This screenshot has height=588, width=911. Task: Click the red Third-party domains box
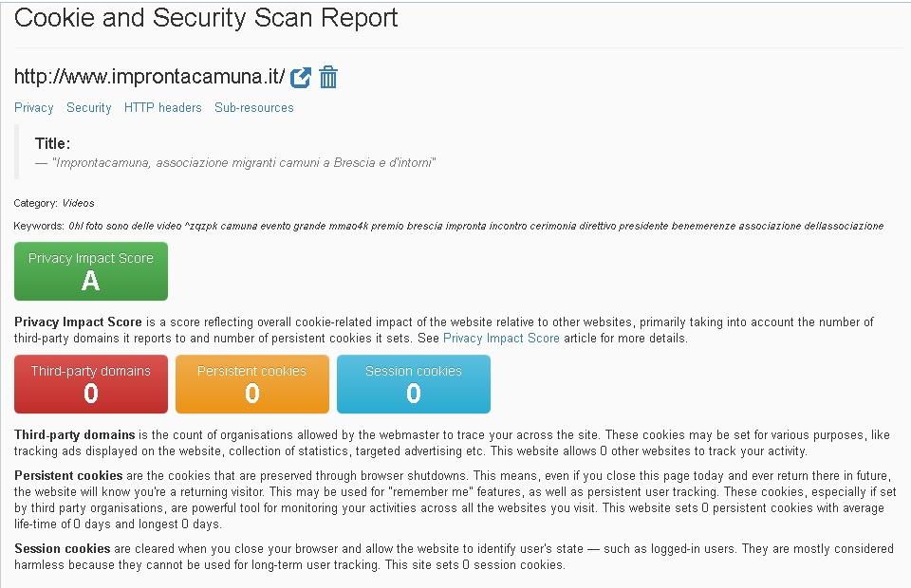91,384
